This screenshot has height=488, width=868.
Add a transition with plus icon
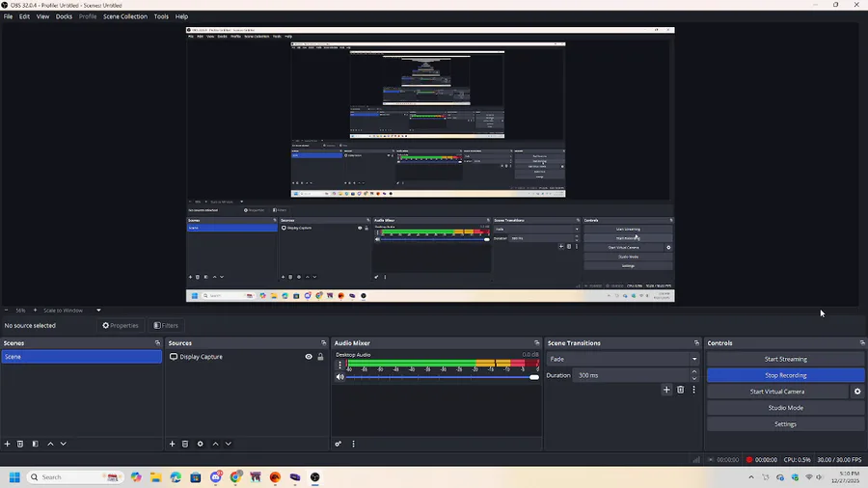[x=666, y=390]
